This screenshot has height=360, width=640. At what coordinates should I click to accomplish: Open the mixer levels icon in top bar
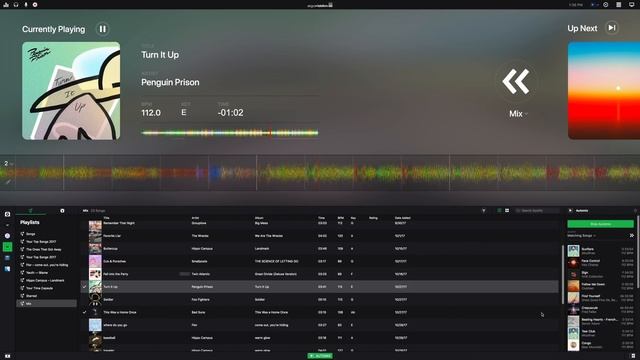pyautogui.click(x=6, y=4)
